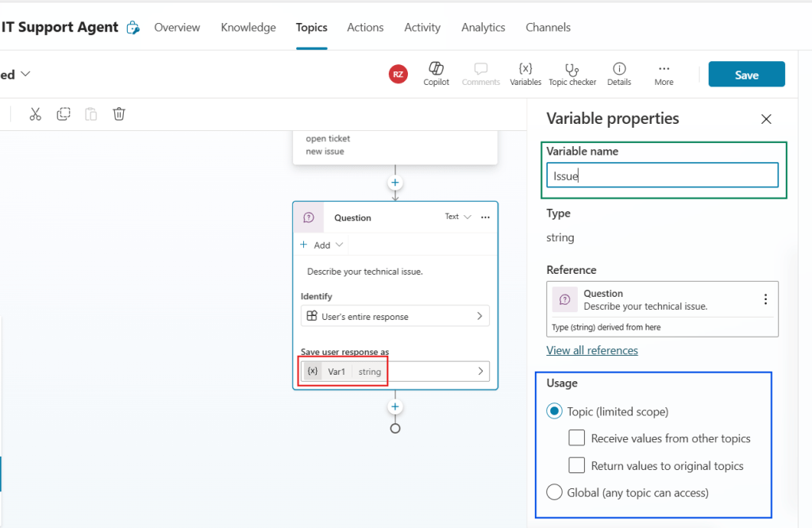View topic Details
The image size is (812, 528).
(618, 73)
